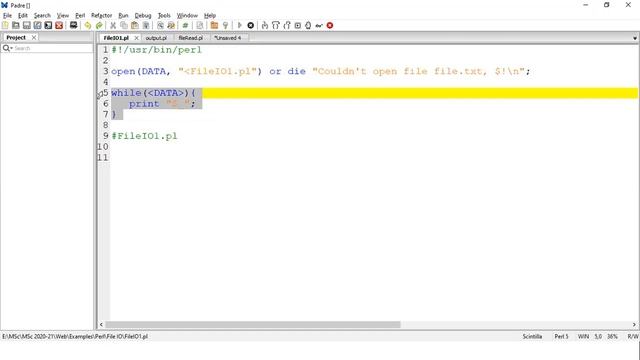Click the debugger Step Out icon
Screen dimensions: 640x360
287,25
